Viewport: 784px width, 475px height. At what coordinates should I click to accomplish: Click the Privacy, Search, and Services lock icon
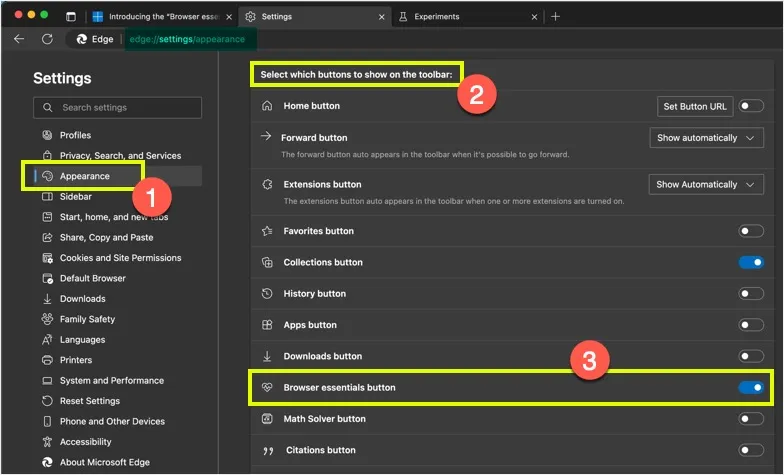47,156
